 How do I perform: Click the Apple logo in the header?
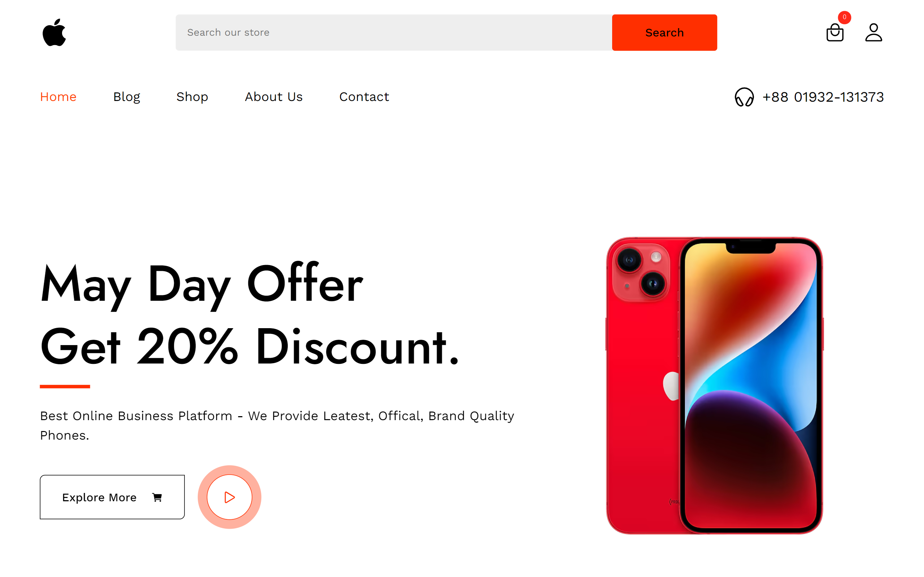point(54,32)
